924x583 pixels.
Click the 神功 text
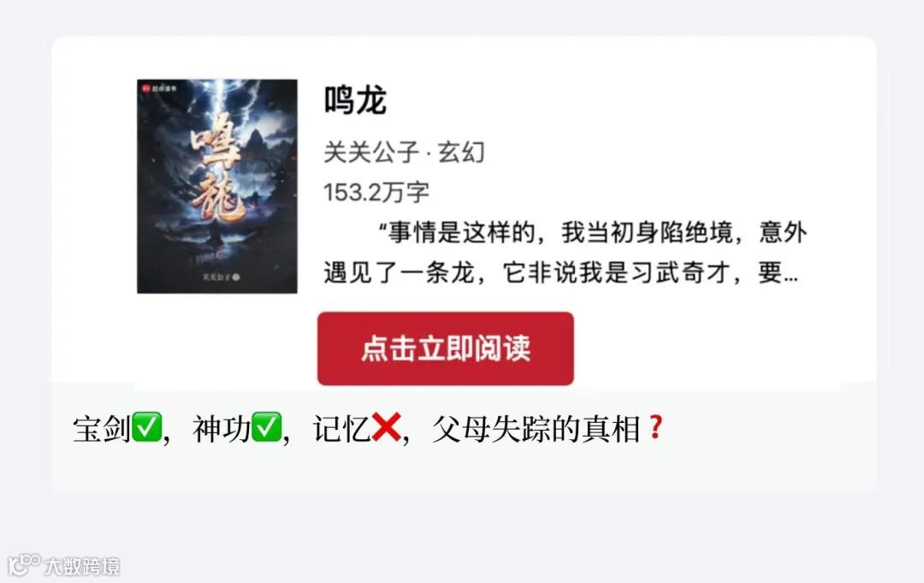222,429
